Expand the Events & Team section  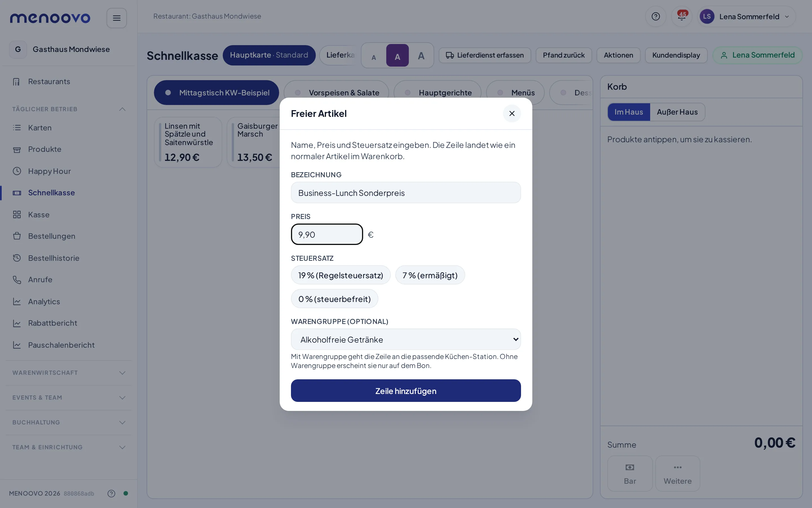click(x=69, y=397)
